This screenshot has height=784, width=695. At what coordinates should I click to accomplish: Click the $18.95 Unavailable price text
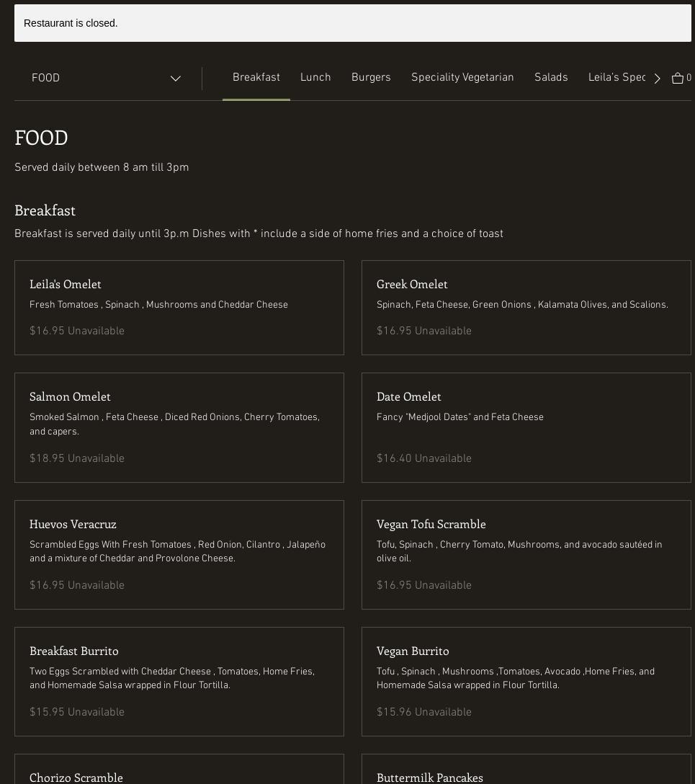tap(77, 458)
